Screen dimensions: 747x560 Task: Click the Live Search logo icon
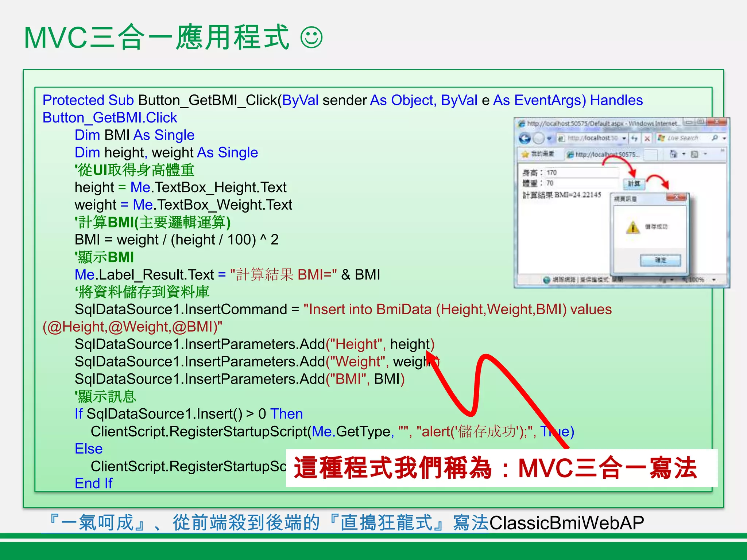pyautogui.click(x=661, y=138)
